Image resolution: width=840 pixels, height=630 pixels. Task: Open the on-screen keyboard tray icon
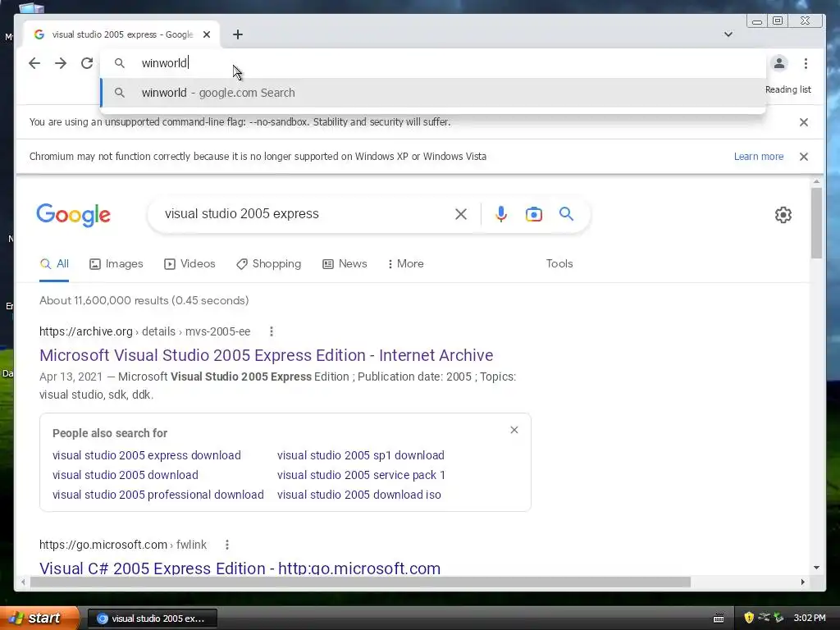(x=719, y=619)
